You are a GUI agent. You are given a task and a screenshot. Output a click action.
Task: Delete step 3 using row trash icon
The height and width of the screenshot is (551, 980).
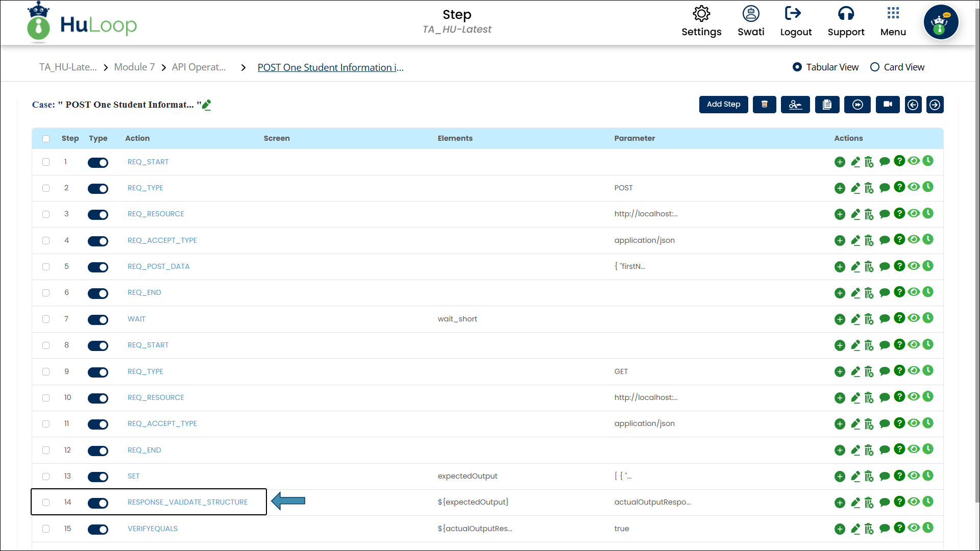click(869, 214)
